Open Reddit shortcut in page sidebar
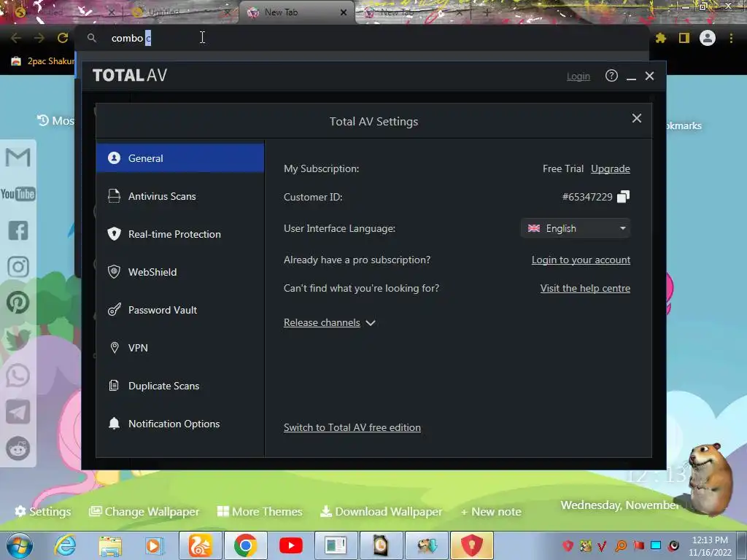Image resolution: width=747 pixels, height=560 pixels. pos(18,448)
